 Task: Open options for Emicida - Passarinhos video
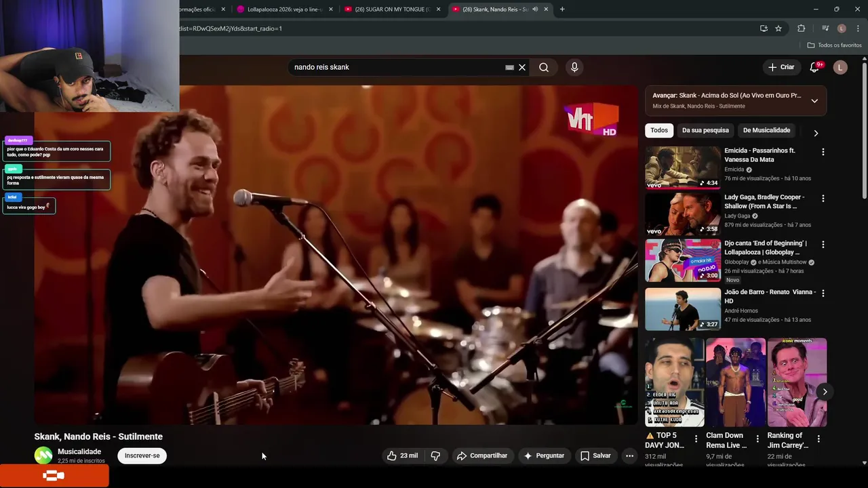pyautogui.click(x=823, y=152)
